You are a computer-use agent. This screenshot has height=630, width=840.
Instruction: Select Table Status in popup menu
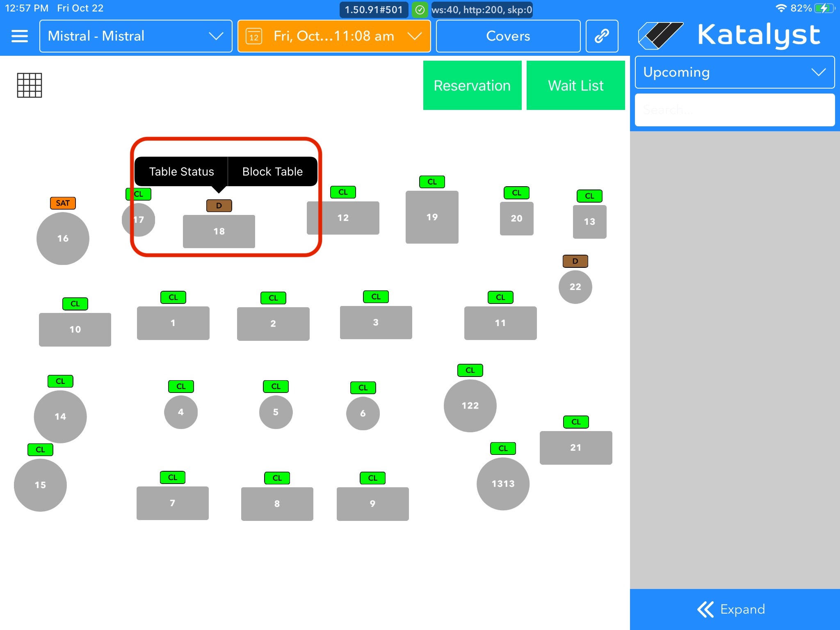point(181,171)
